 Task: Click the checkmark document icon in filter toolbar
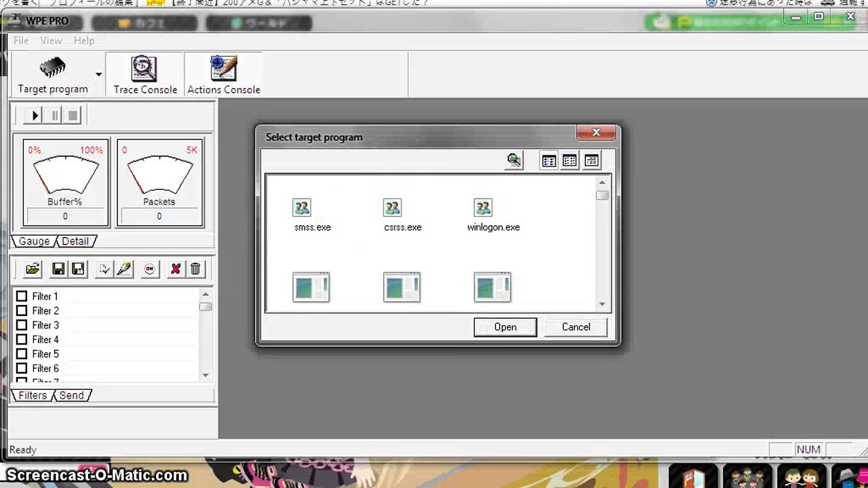point(104,269)
